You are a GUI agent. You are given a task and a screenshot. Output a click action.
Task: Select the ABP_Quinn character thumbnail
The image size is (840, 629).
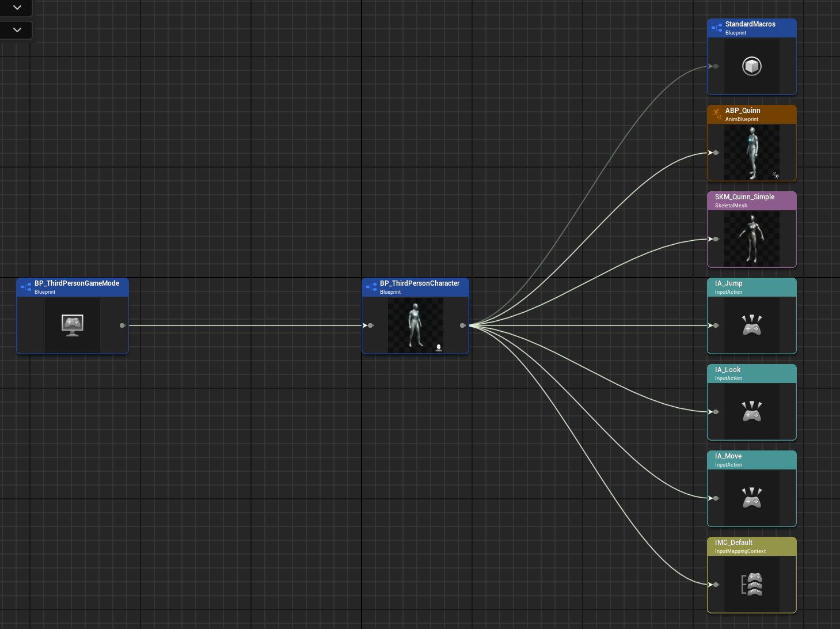(x=752, y=153)
